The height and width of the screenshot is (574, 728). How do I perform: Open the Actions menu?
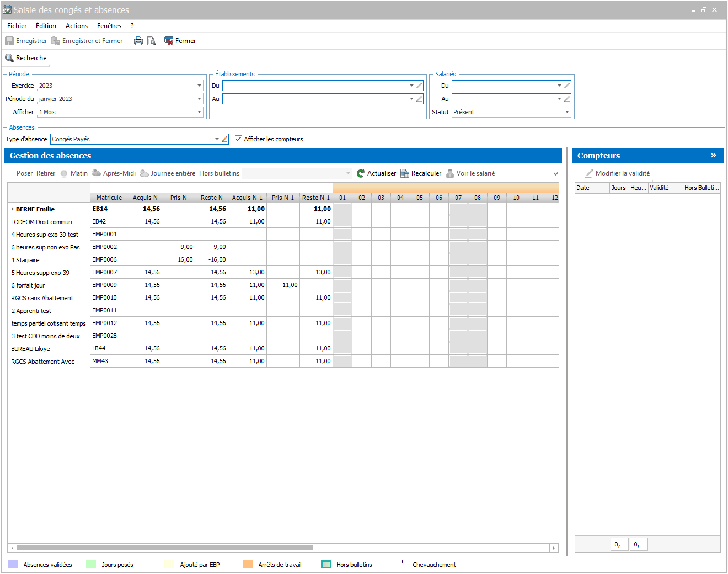[x=77, y=26]
